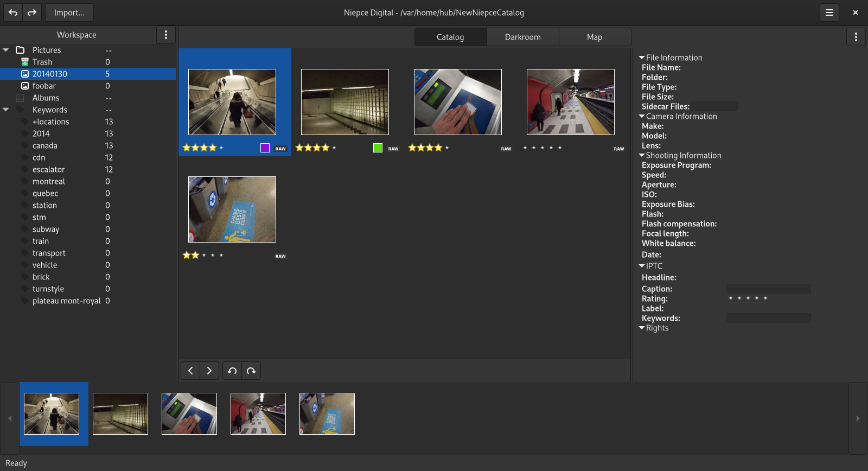Viewport: 868px width, 471px height.
Task: Click the Import... button
Action: tap(69, 12)
